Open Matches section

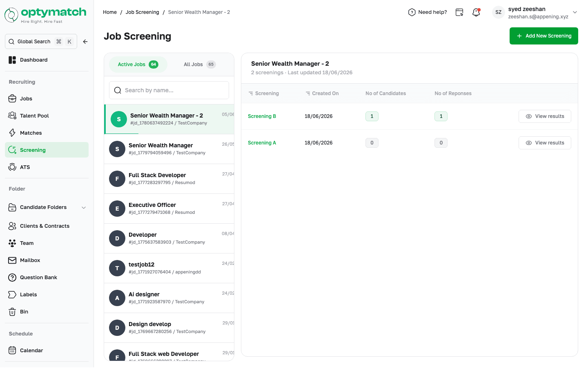47,133
